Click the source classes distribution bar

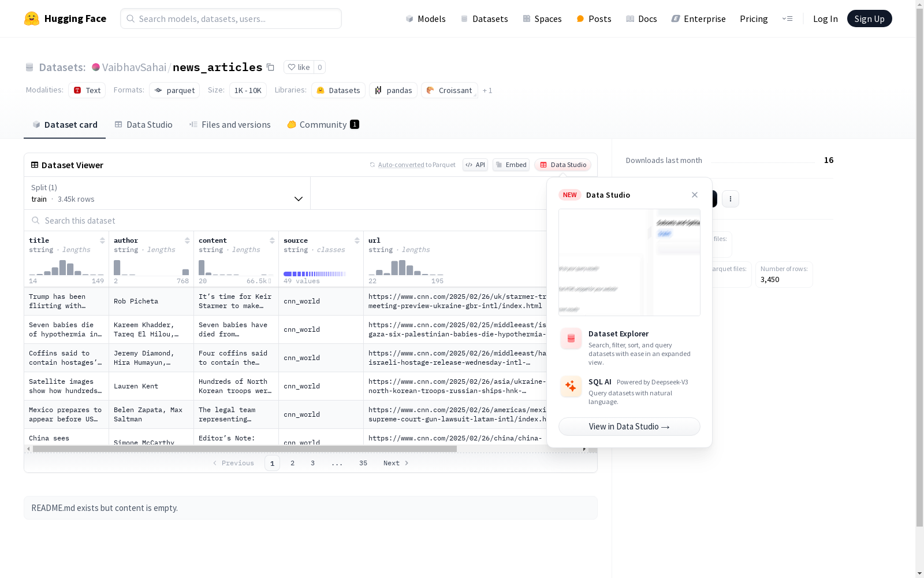[x=315, y=274]
